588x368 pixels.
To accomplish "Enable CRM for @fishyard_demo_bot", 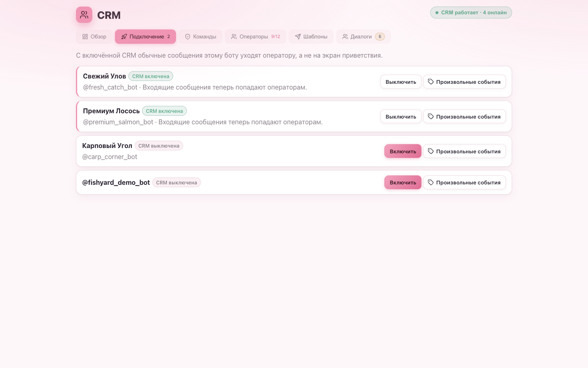I will [x=403, y=182].
